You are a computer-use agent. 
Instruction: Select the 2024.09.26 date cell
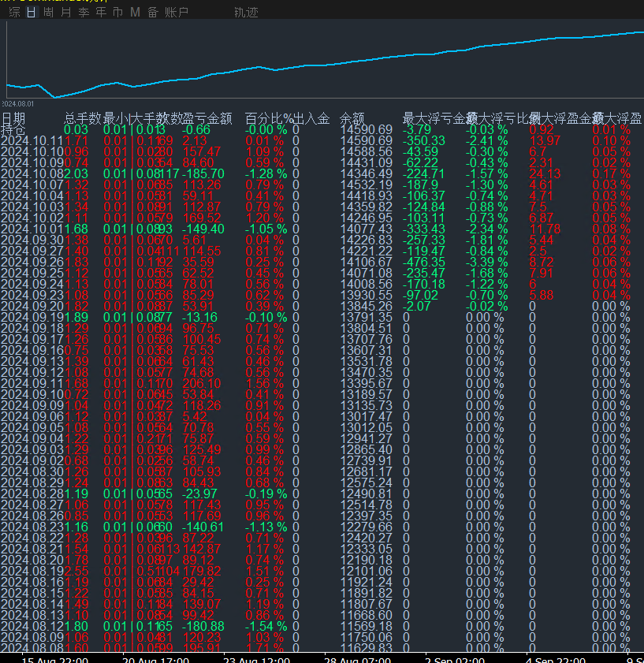(x=32, y=263)
